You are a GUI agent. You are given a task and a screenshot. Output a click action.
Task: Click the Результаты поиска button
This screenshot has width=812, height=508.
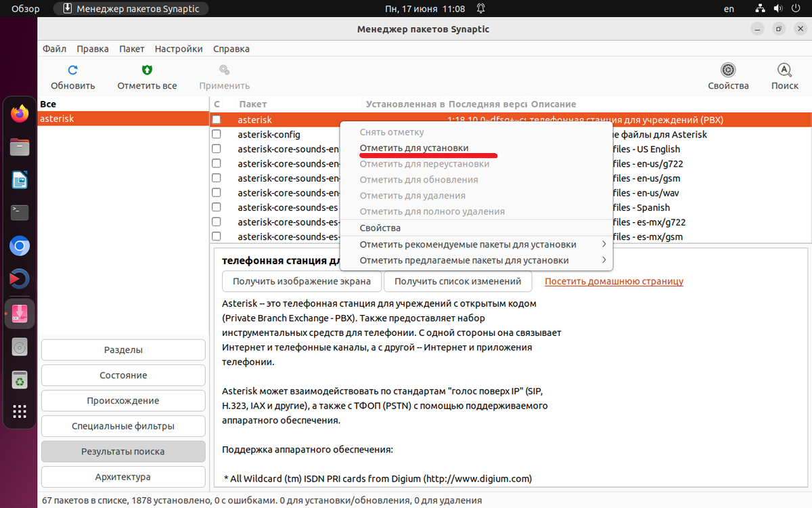pos(123,452)
